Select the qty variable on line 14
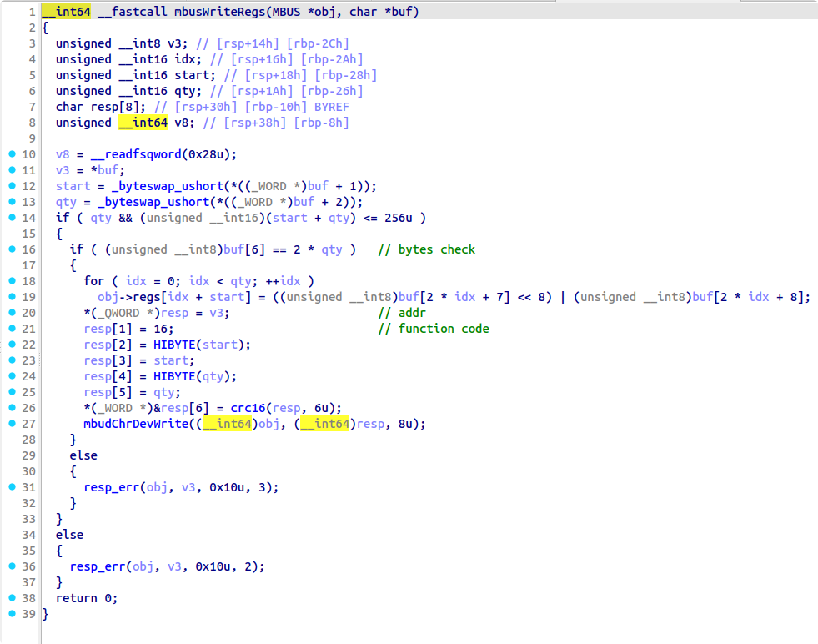Screen dimensions: 818x644 [x=100, y=217]
